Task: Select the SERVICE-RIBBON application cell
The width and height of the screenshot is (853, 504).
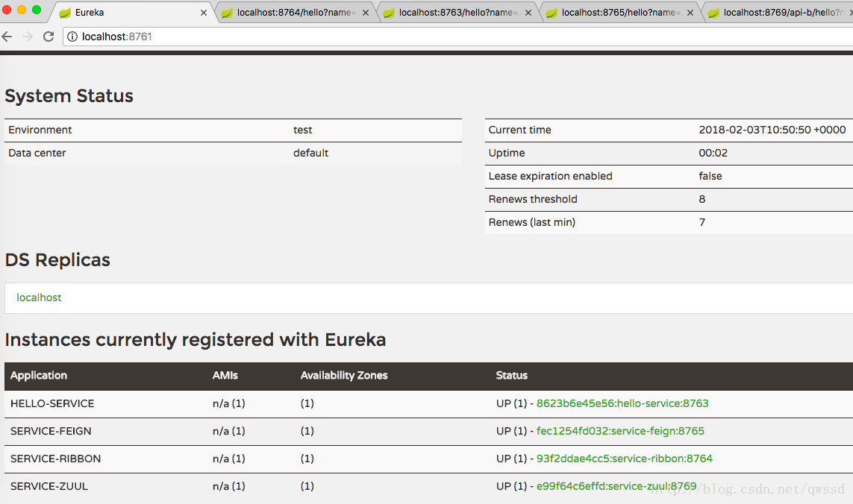Action: (55, 459)
